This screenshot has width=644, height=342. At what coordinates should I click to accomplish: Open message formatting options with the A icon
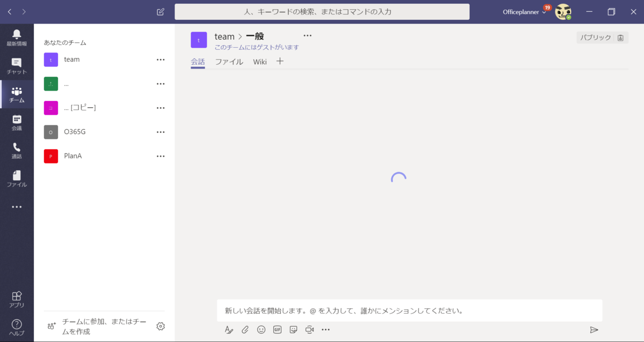pyautogui.click(x=229, y=330)
